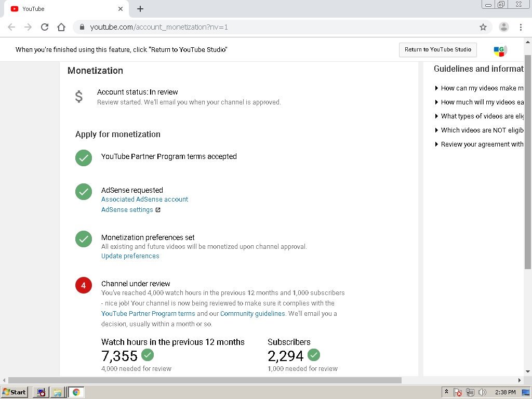Click the 'Guidelines and informat' heading
Screen dimensions: 532x399
pos(478,69)
